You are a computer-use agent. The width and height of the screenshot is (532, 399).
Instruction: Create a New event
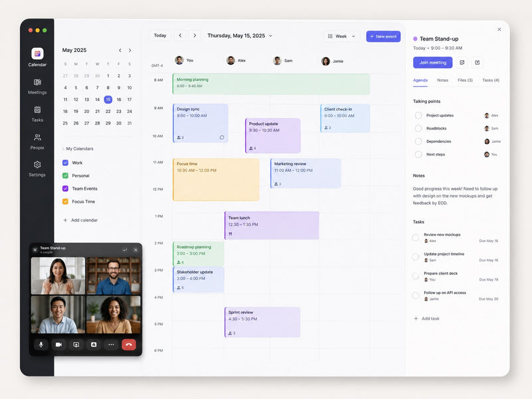tap(384, 37)
